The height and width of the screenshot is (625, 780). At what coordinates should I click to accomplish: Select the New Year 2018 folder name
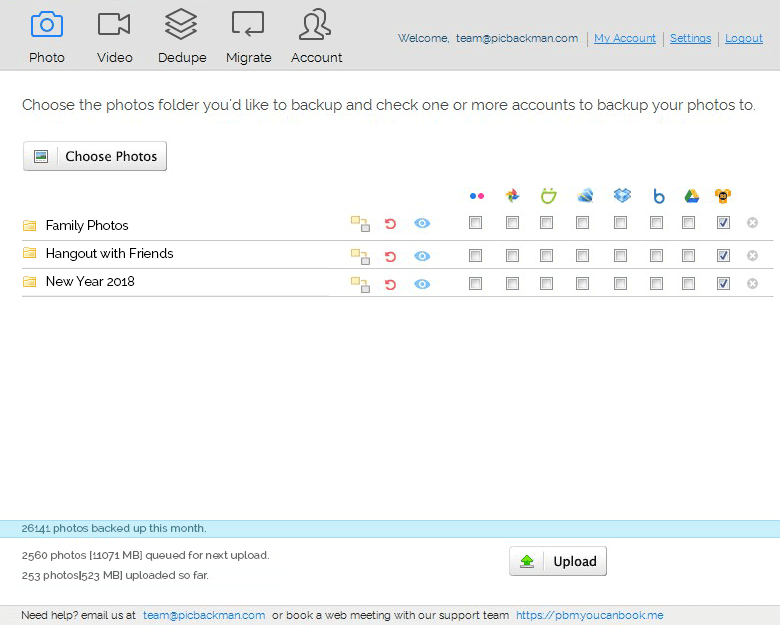[x=90, y=281]
